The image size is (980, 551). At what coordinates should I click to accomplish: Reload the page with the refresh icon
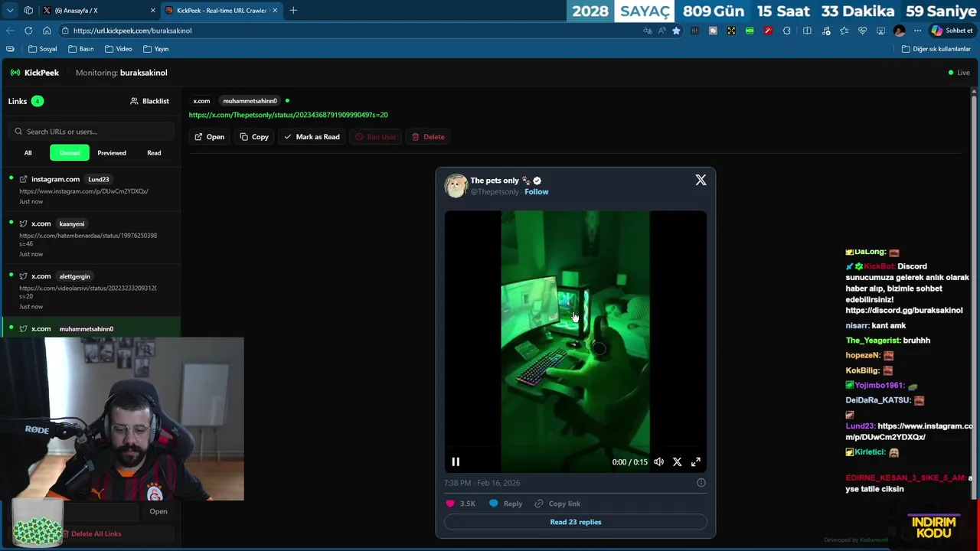click(28, 31)
